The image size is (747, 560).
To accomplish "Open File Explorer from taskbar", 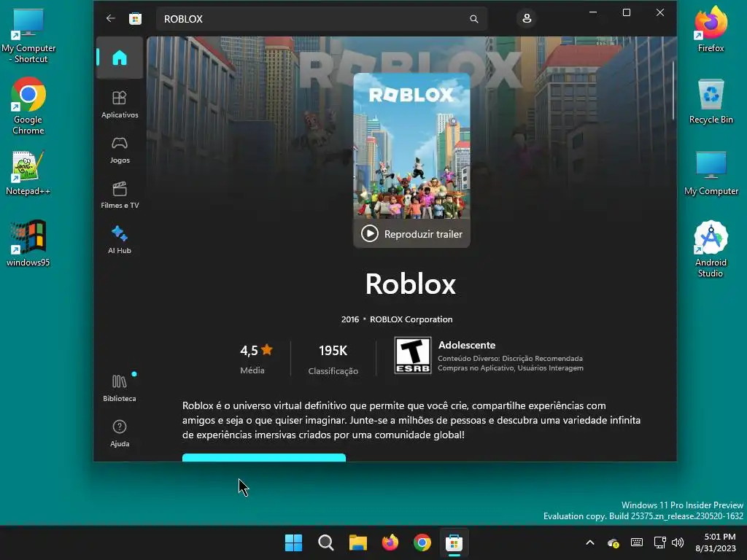I will [x=357, y=542].
